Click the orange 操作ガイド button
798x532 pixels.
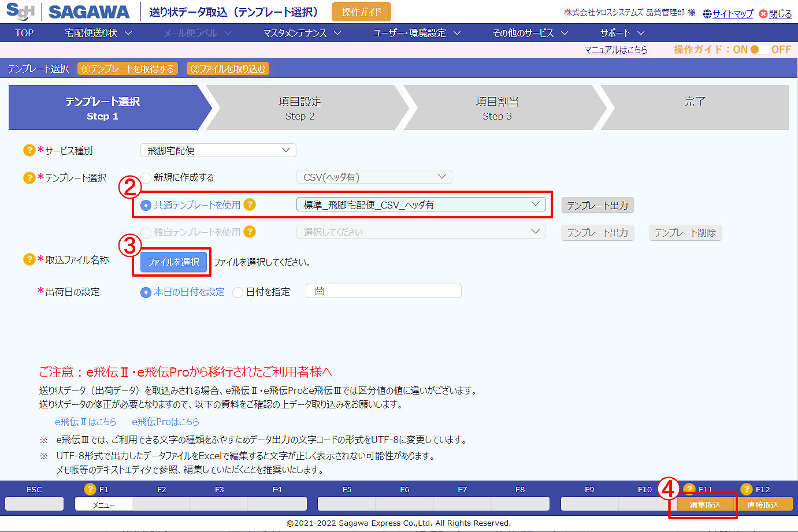361,12
